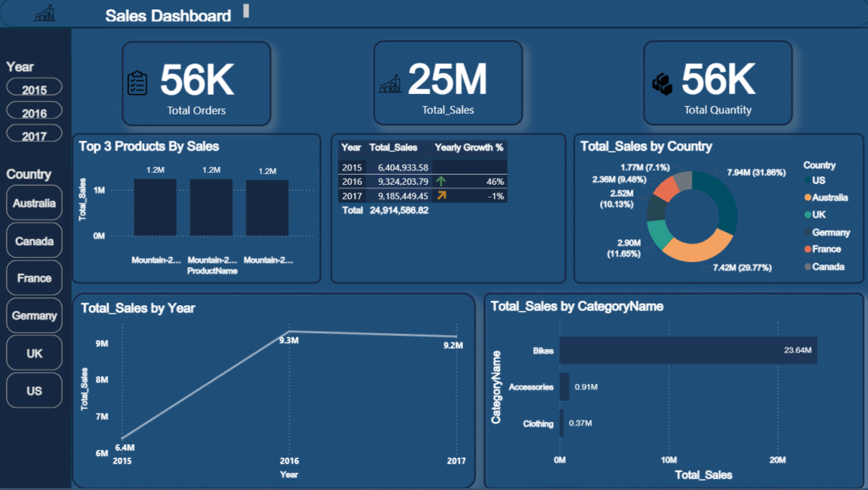Viewport: 868px width, 490px height.
Task: Click the green up arrow for 2016 growth
Action: point(441,181)
